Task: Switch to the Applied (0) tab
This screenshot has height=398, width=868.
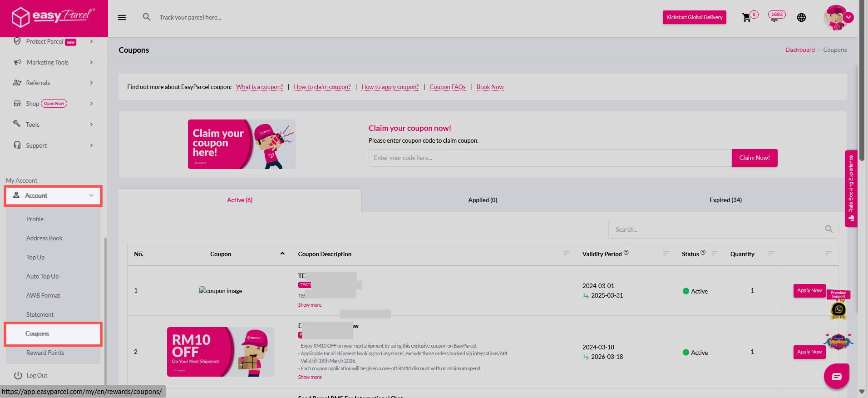Action: [483, 200]
